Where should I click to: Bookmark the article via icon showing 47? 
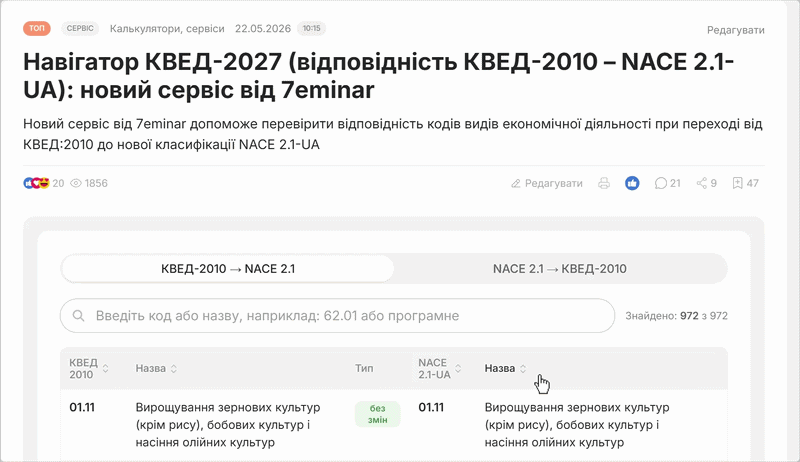pos(745,183)
